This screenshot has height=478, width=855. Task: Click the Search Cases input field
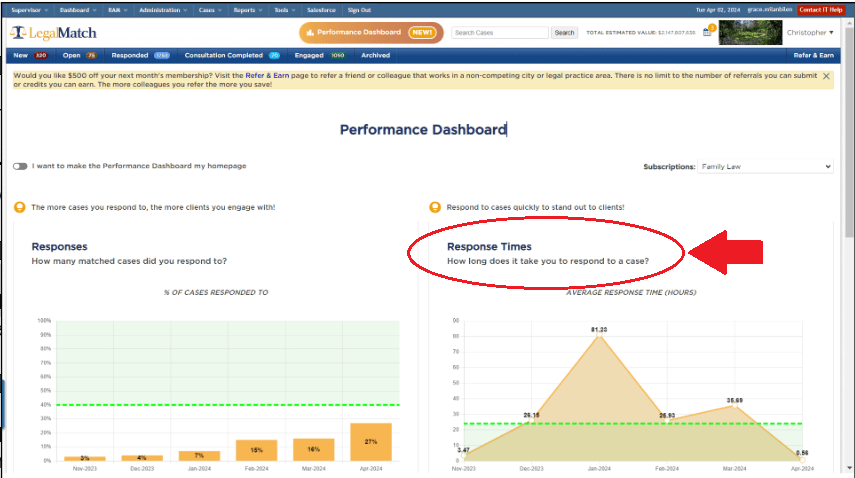pos(499,33)
